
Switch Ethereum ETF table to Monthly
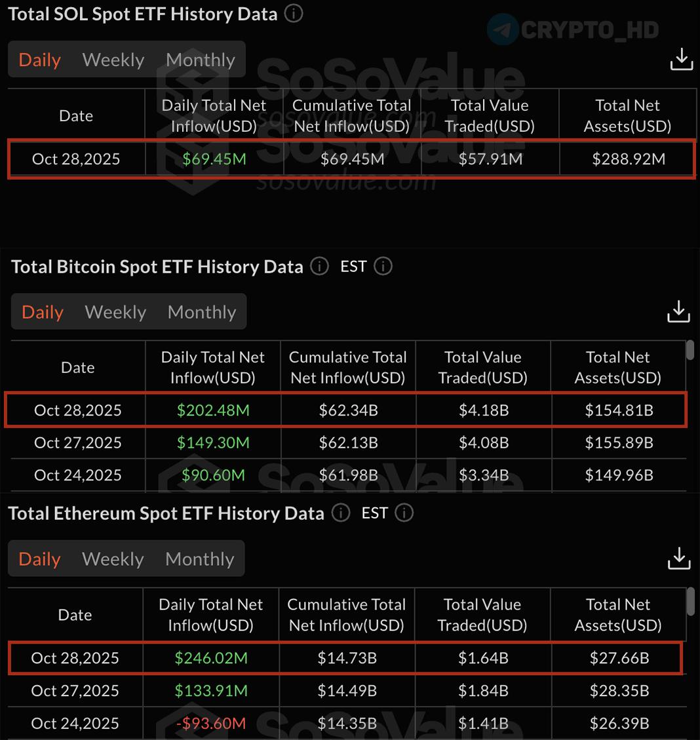(x=199, y=559)
